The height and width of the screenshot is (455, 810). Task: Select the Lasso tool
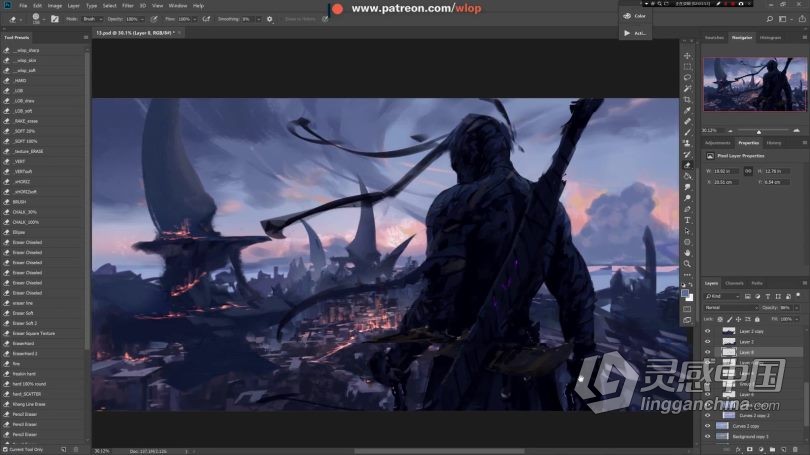[x=687, y=77]
